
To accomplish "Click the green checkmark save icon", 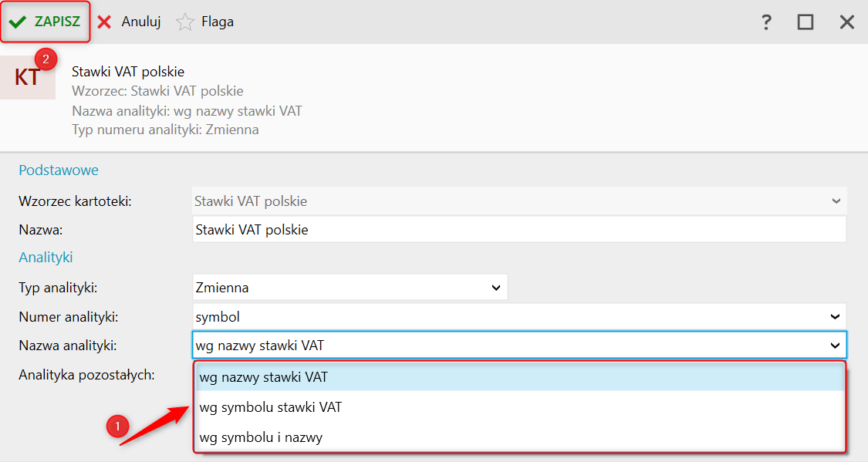I will [x=18, y=22].
